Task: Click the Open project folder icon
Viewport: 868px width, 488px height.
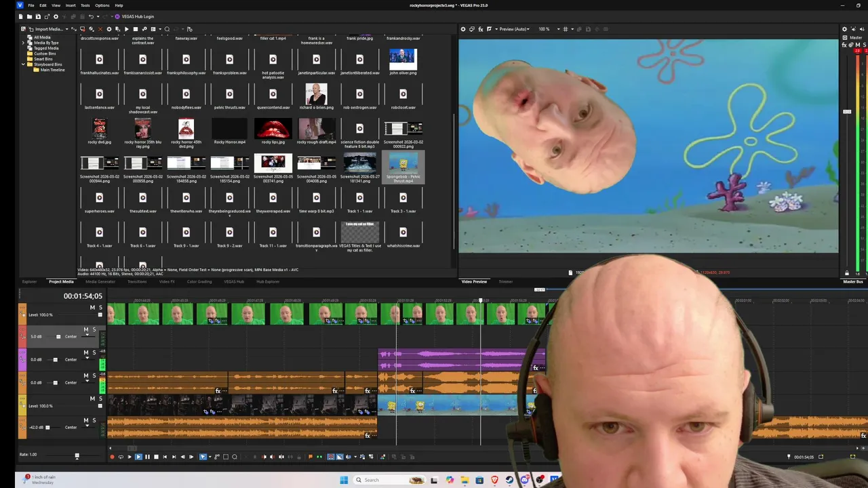Action: (x=29, y=16)
